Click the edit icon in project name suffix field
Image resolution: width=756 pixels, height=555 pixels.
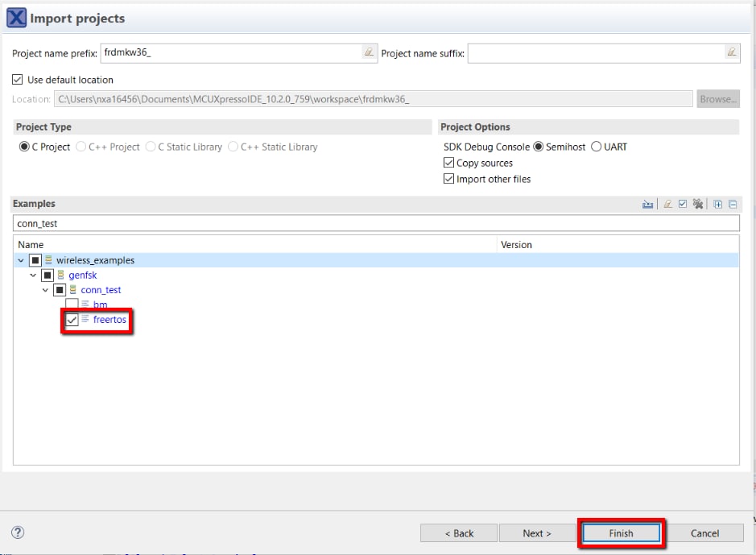coord(731,52)
